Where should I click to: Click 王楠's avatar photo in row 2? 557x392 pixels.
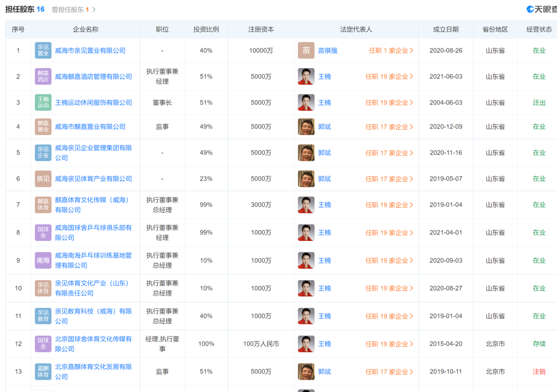(306, 76)
